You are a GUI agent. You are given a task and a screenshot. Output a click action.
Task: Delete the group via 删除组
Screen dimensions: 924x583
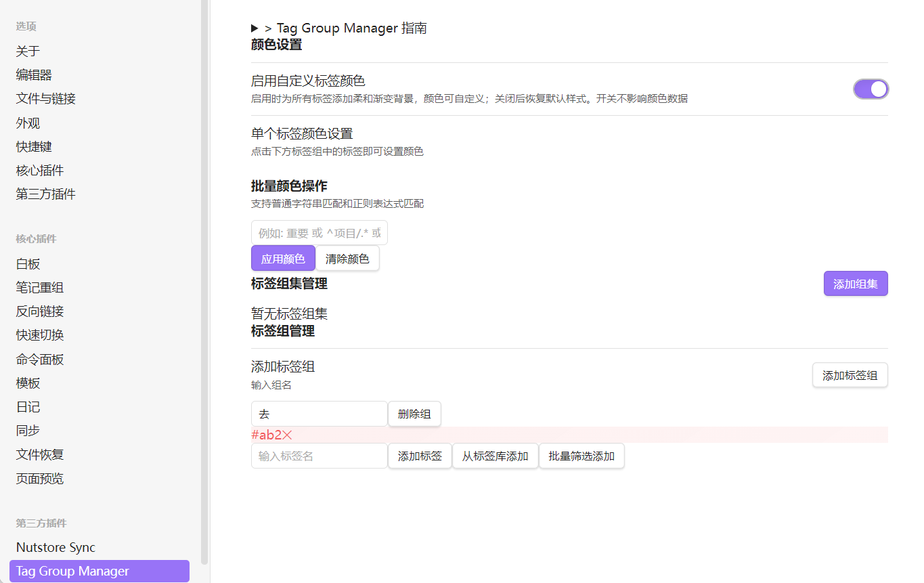pos(414,414)
